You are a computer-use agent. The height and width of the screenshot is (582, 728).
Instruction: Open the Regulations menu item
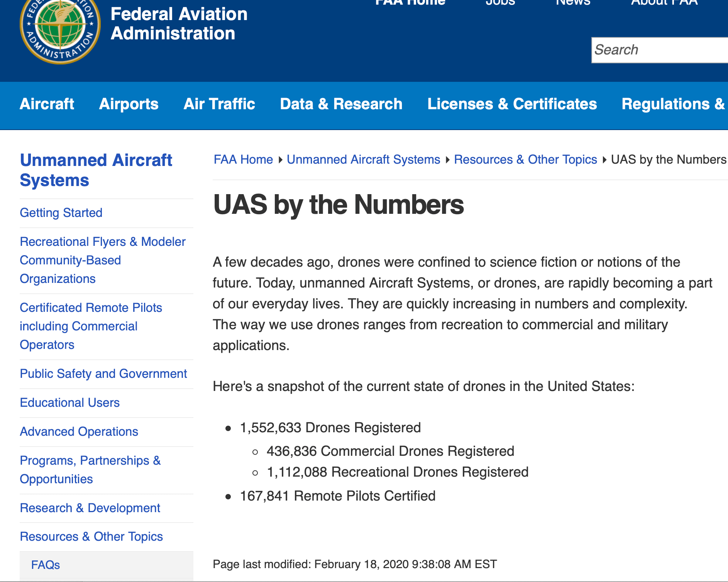tap(674, 104)
